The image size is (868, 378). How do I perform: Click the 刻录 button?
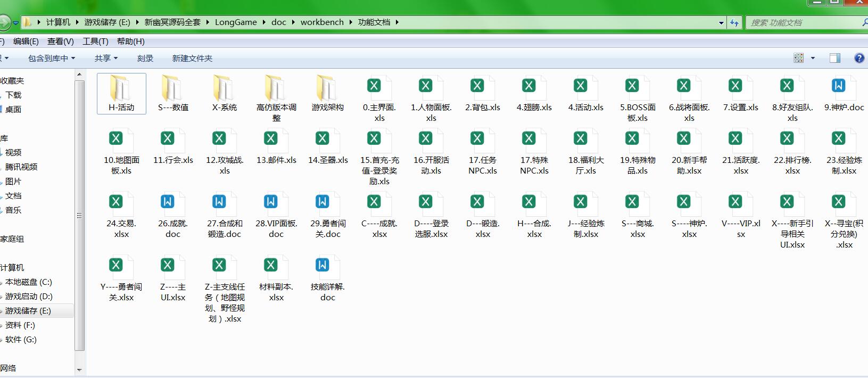(145, 58)
